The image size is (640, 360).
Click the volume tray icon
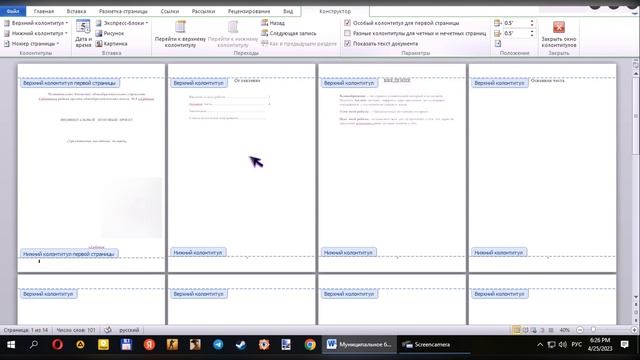pos(563,345)
